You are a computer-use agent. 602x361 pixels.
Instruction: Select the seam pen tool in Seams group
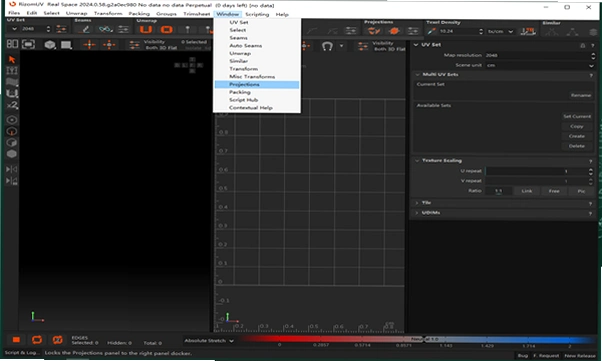pyautogui.click(x=85, y=30)
